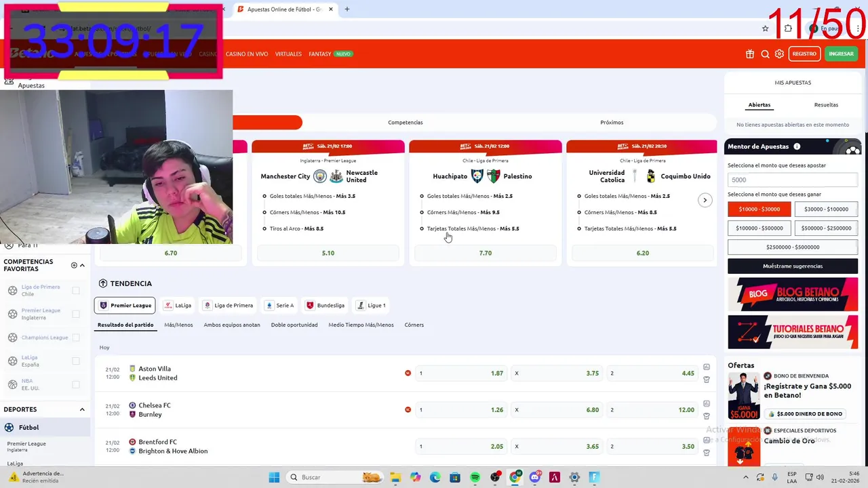The image size is (868, 488).
Task: Open Windows Settings gear in the taskbar
Action: pyautogui.click(x=574, y=477)
